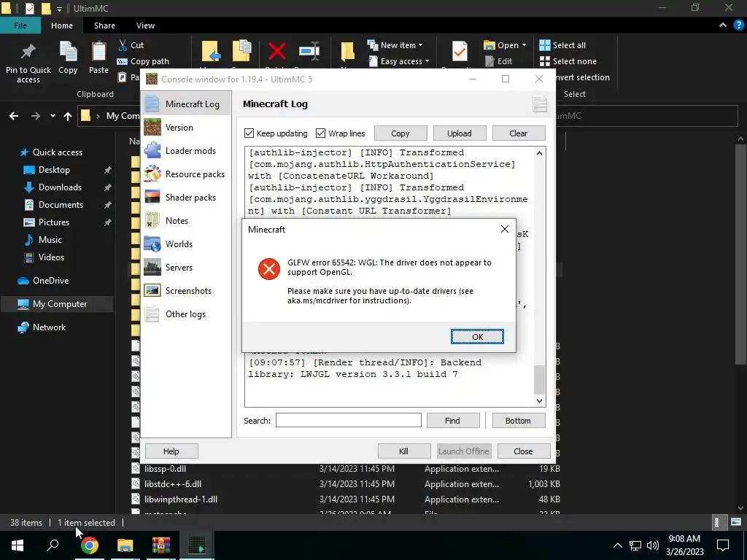
Task: Click the Properties checkmark icon in ribbon
Action: [x=460, y=51]
